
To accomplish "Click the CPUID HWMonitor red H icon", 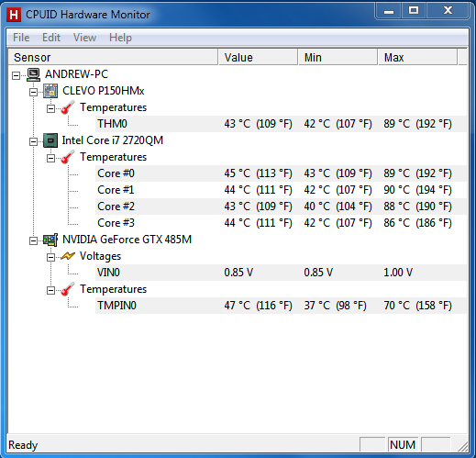I will click(14, 15).
